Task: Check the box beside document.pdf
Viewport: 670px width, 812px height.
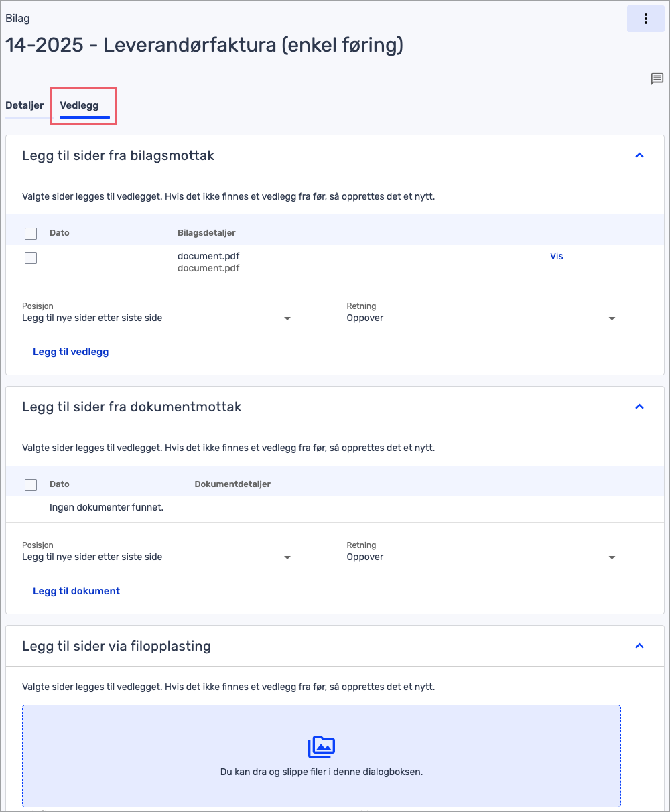Action: point(31,257)
